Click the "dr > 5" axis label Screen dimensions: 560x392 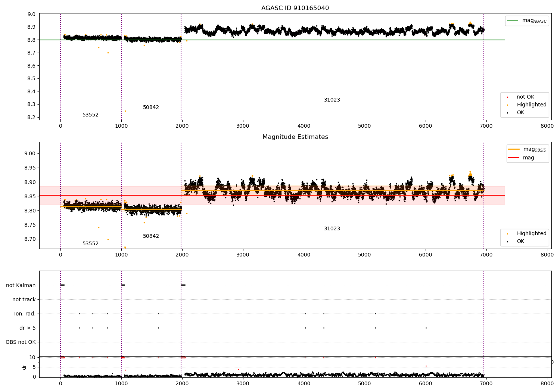point(28,328)
